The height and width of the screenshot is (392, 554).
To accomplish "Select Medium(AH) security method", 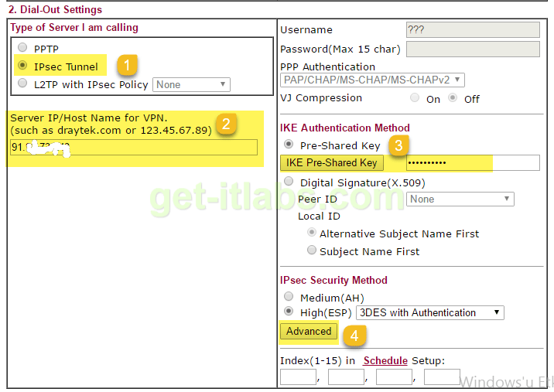I will click(289, 297).
